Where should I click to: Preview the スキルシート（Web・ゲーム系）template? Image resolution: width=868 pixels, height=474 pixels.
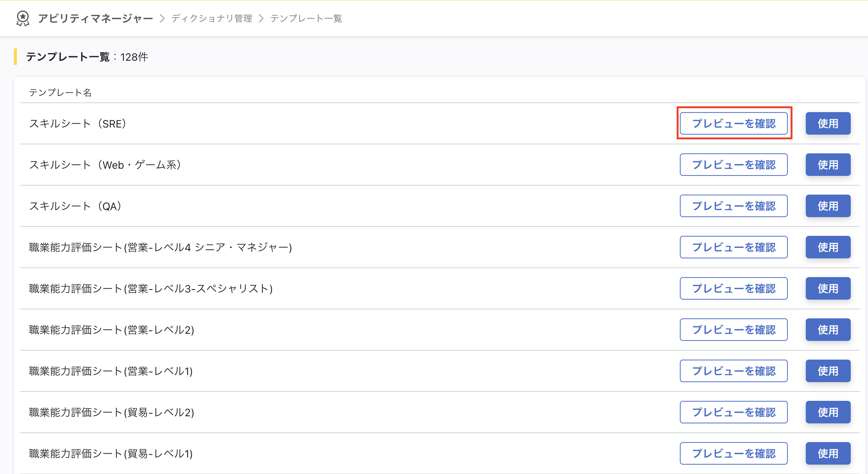[x=733, y=165]
